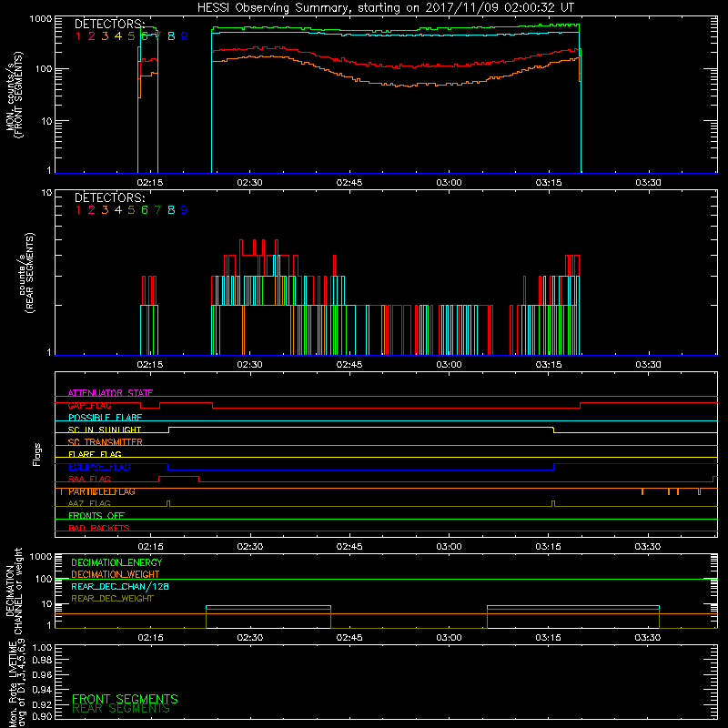Click cyan detector 8 legend in front segments plot

171,36
